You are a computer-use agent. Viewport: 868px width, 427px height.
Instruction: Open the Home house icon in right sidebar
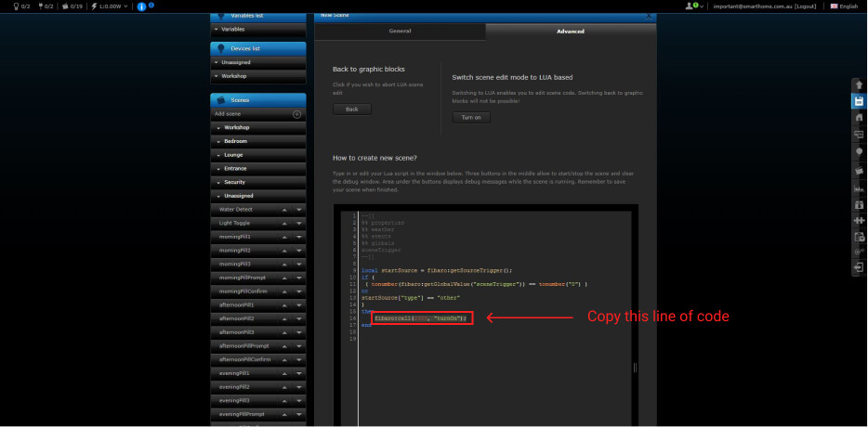859,118
